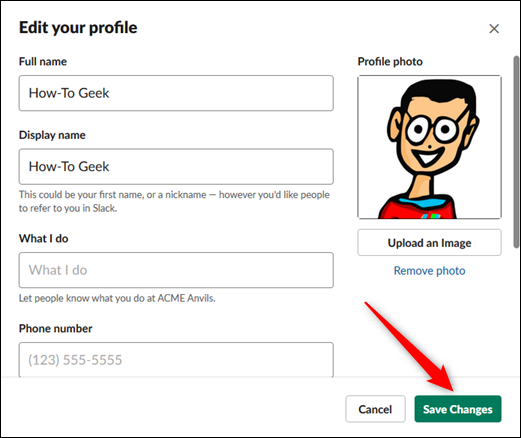This screenshot has height=438, width=521.
Task: Click the dialog's vertical scrollbar thumb
Action: coord(516,152)
